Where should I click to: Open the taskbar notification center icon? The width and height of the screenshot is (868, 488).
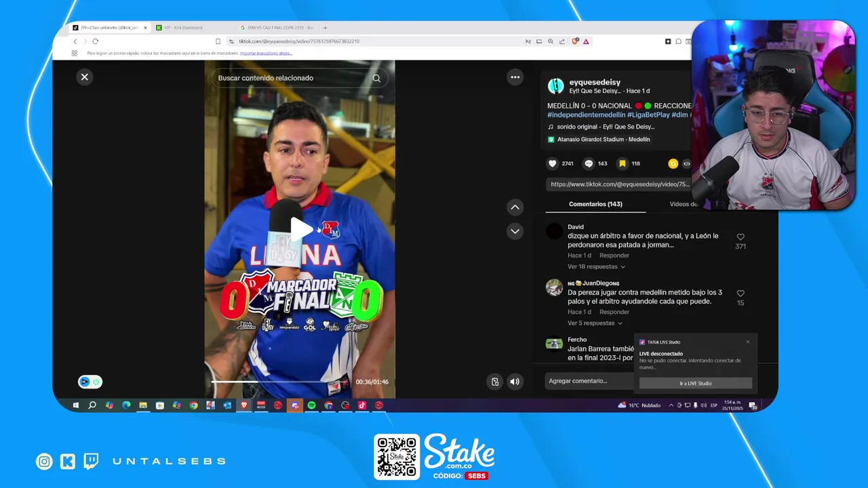coord(753,405)
